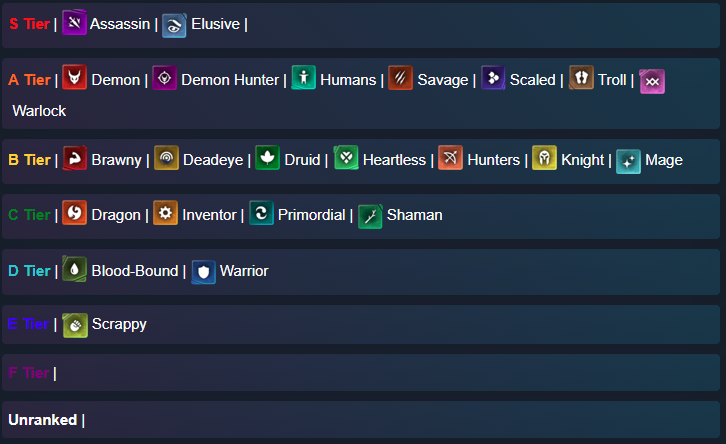Screen dimensions: 726x444
Task: Select the teal Humans icon
Action: tap(304, 79)
